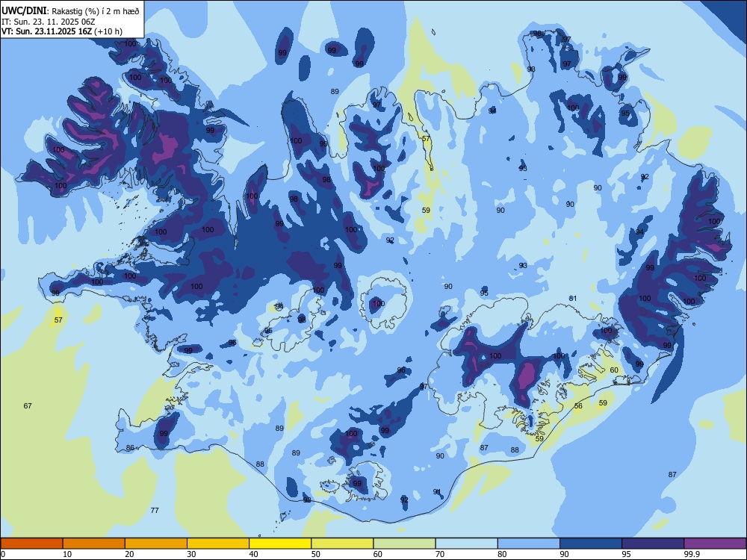Screen dimensions: 747x560
Task: Select the 'IT: Sun. 23. 11. 2025 06Z' line
Action: click(x=49, y=22)
